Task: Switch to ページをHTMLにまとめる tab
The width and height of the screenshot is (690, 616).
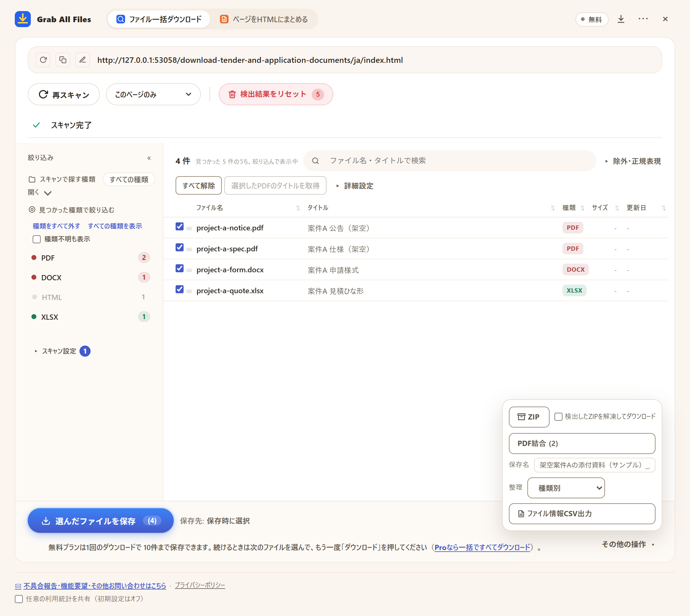Action: [264, 19]
